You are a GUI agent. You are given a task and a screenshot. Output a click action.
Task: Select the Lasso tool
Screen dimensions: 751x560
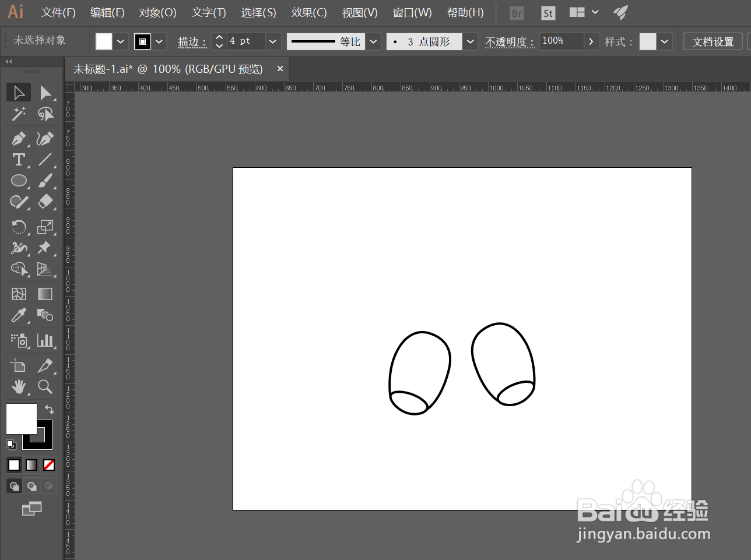(x=45, y=114)
